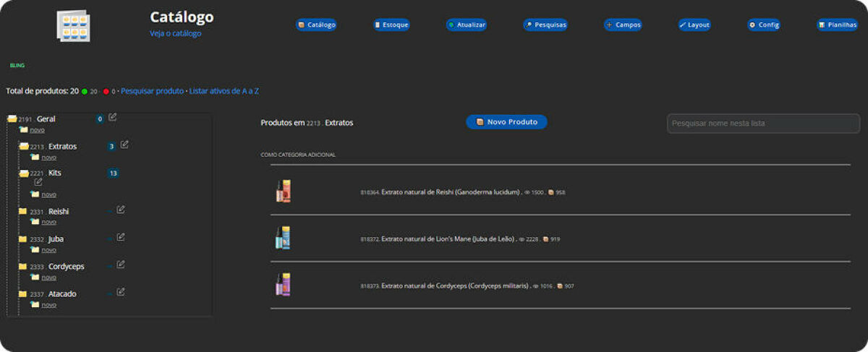This screenshot has width=868, height=352.
Task: Click the BLING label
Action: point(17,66)
